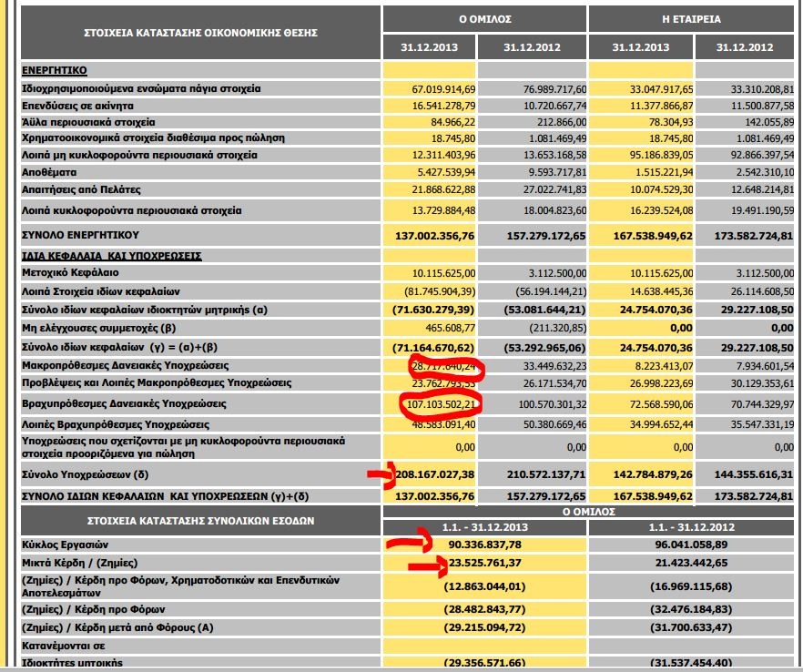Screen dimensions: 803x672
Task: Click the red arrow beside Κύκλος Εργασιών
Action: tap(407, 545)
